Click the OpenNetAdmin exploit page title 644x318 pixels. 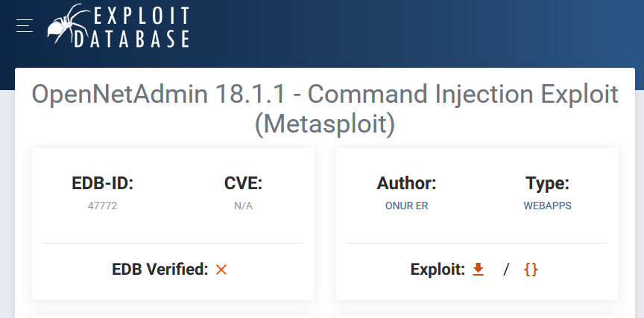[325, 109]
